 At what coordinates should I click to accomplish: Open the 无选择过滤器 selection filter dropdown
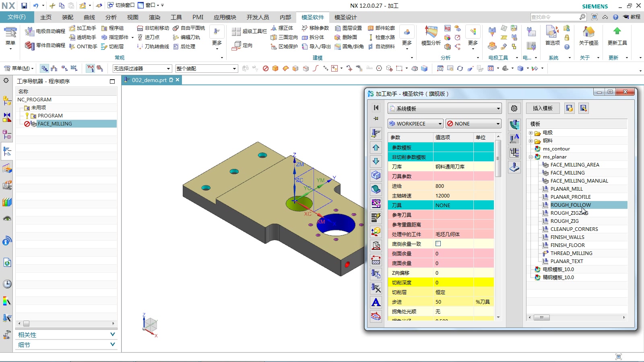click(x=142, y=69)
